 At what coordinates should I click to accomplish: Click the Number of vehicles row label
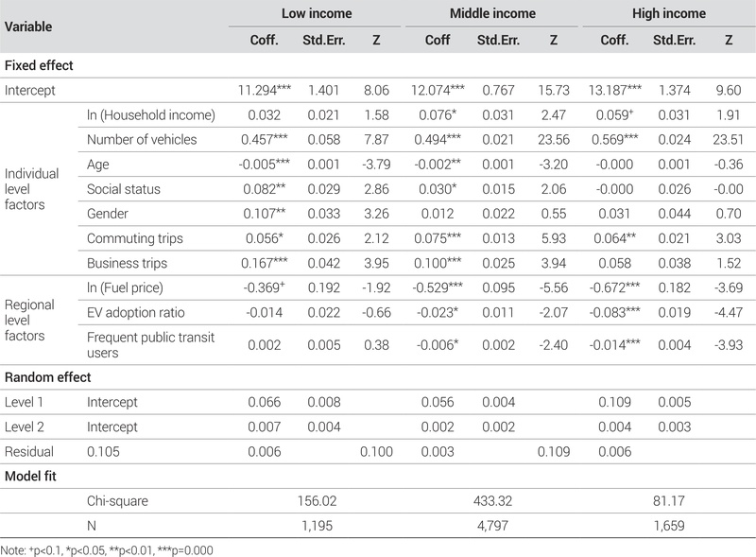(141, 140)
